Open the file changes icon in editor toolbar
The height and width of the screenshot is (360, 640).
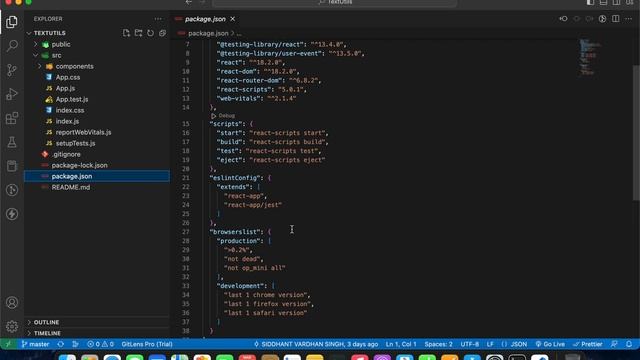pyautogui.click(x=602, y=19)
